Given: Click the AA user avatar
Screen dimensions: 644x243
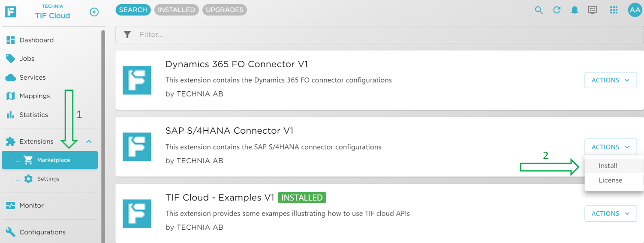Looking at the screenshot, I should [635, 10].
